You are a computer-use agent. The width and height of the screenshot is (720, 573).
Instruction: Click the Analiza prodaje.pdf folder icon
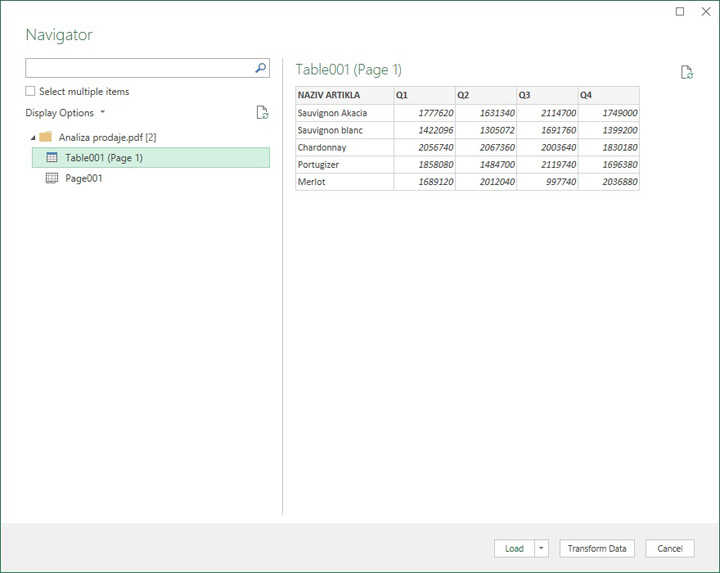pyautogui.click(x=45, y=137)
